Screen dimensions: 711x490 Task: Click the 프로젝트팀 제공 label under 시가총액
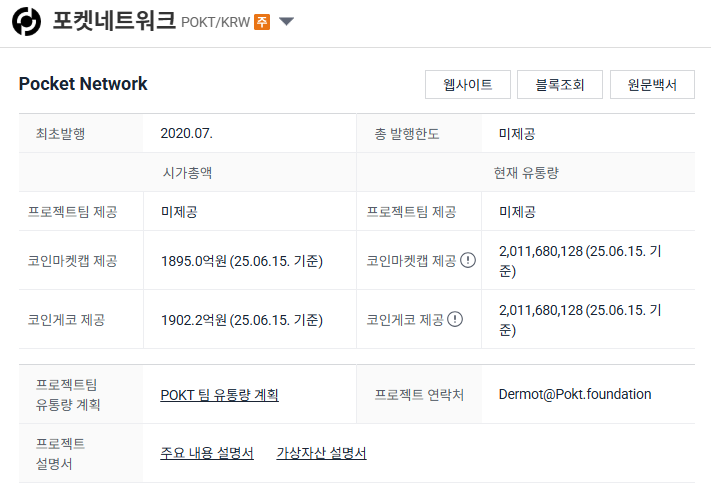coord(73,212)
